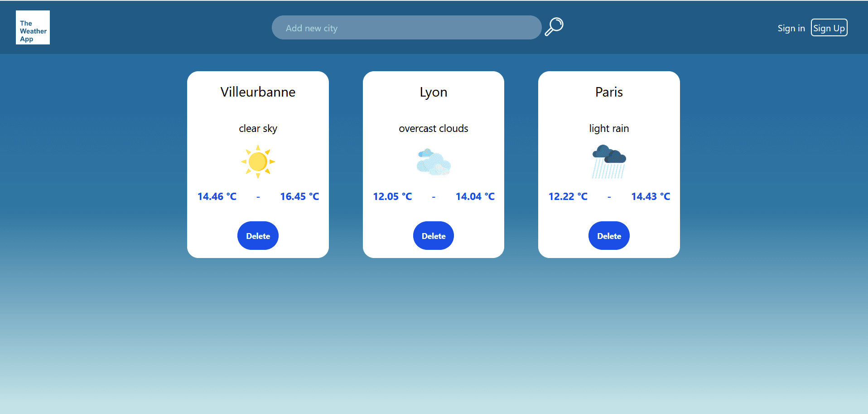Click the overcast clouds description text

(x=434, y=129)
